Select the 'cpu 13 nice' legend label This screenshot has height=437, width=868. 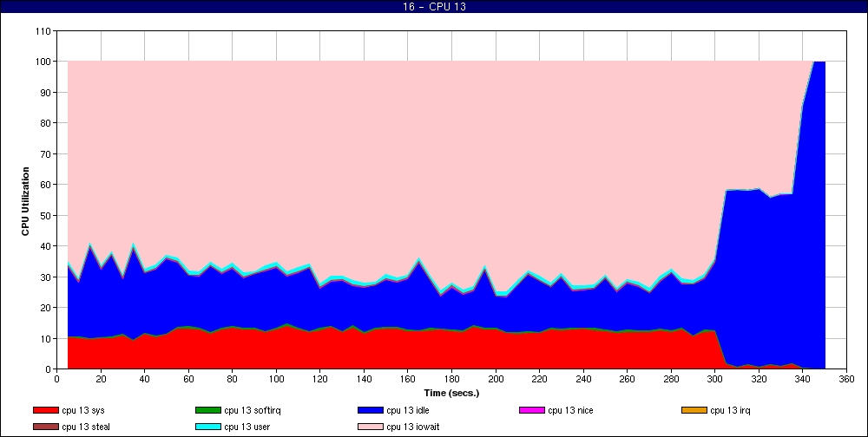[570, 410]
